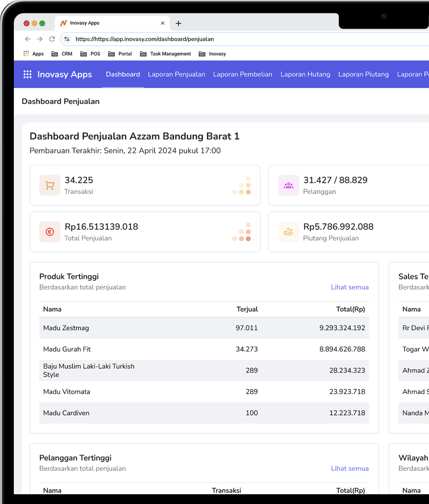The image size is (429, 504).
Task: Select Baju Muslim Laki-Laki Turkish Style
Action: [89, 370]
